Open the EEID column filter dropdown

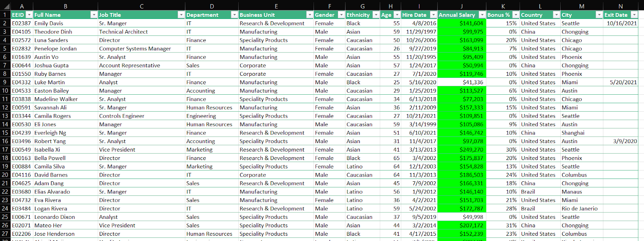29,15
